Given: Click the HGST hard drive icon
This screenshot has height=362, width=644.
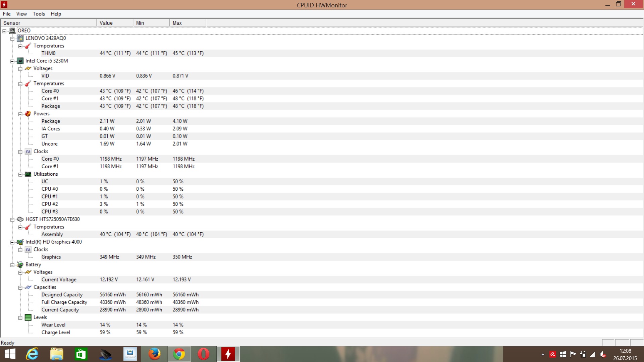Looking at the screenshot, I should click(x=20, y=219).
